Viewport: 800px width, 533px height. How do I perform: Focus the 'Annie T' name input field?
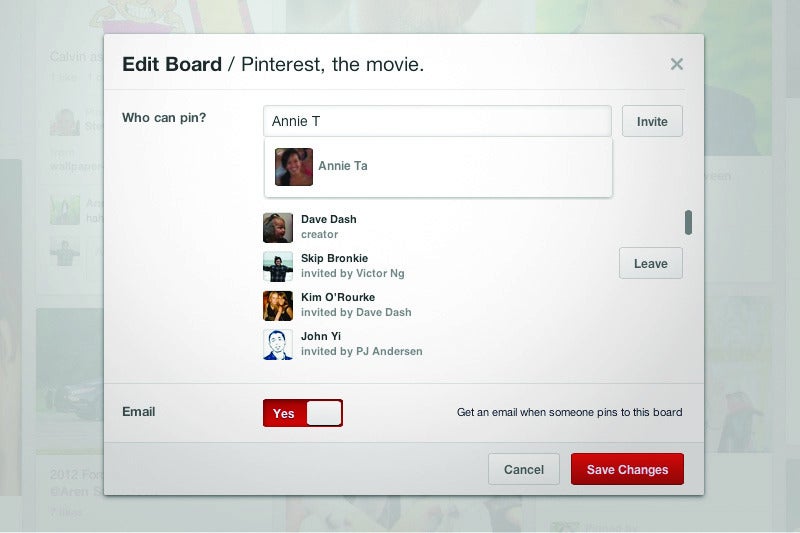coord(437,121)
